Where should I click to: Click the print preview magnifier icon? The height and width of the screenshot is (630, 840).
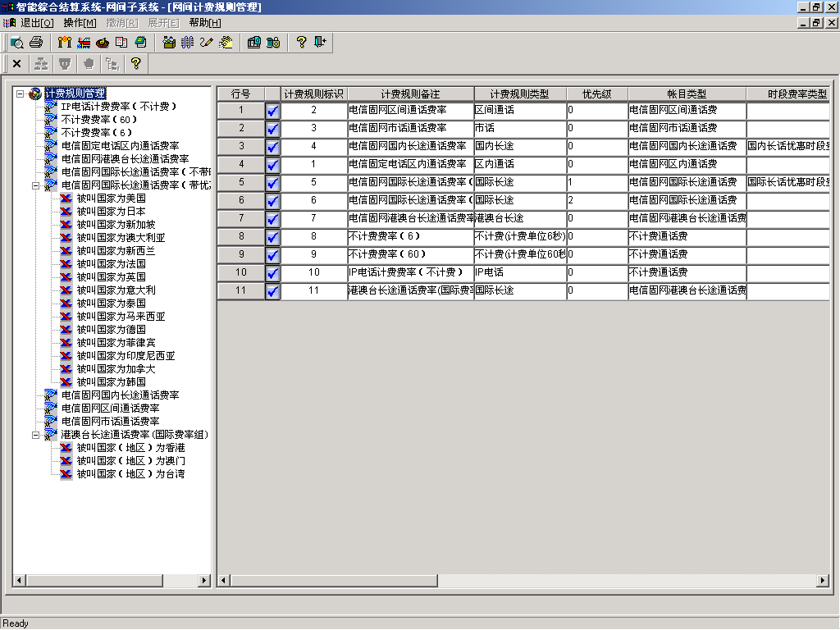pyautogui.click(x=17, y=42)
